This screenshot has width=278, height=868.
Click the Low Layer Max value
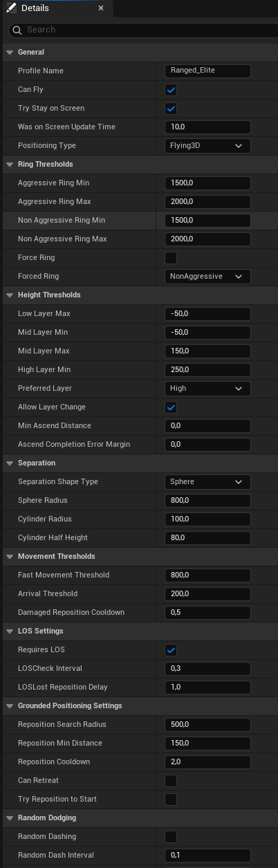coord(207,314)
